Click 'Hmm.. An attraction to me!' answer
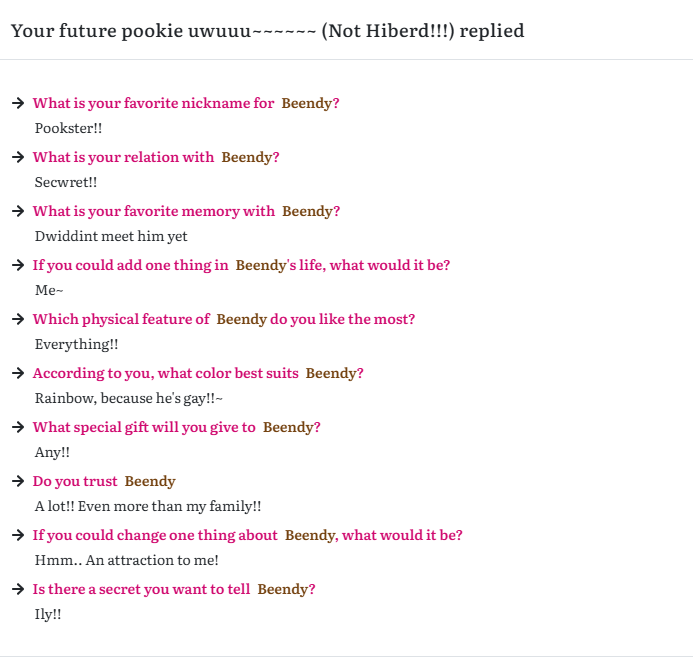This screenshot has width=693, height=658. point(127,560)
